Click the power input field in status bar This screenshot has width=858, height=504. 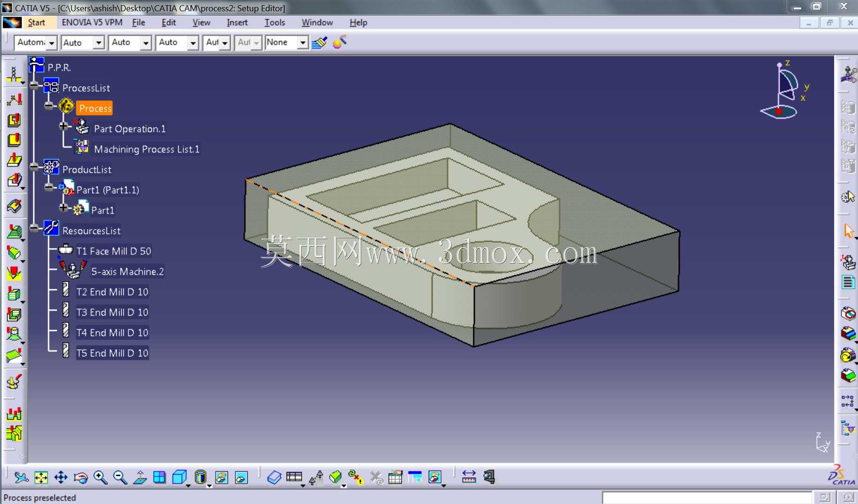pyautogui.click(x=707, y=497)
